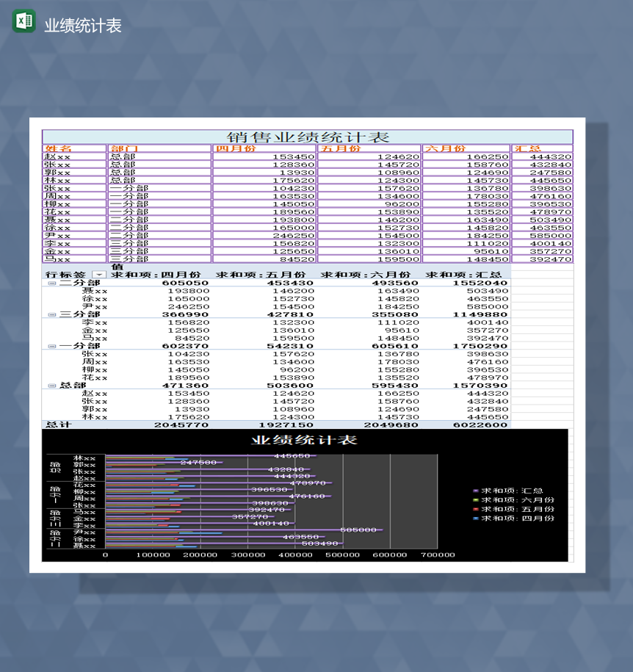The width and height of the screenshot is (633, 672).
Task: Click the orange 四月份 header in top table
Action: pyautogui.click(x=264, y=148)
